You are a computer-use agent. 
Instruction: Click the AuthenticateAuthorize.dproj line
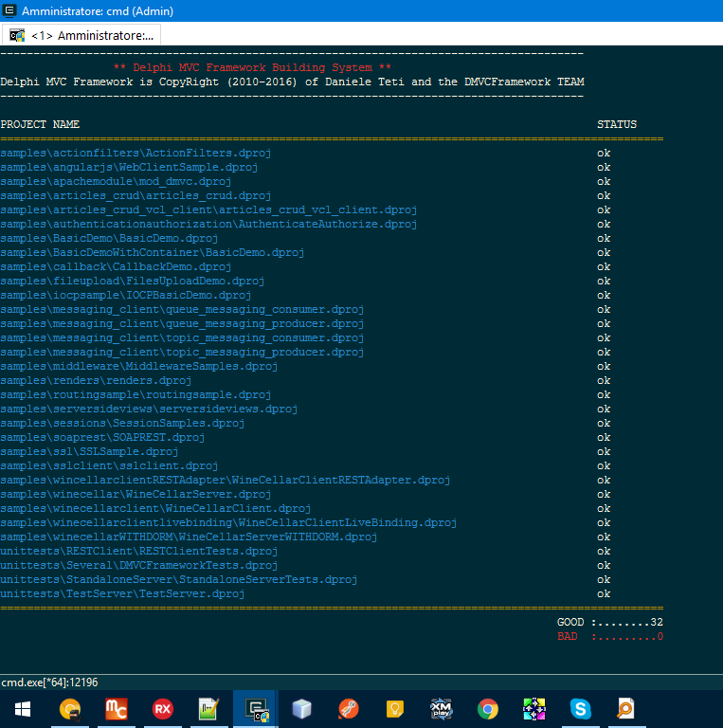click(208, 225)
